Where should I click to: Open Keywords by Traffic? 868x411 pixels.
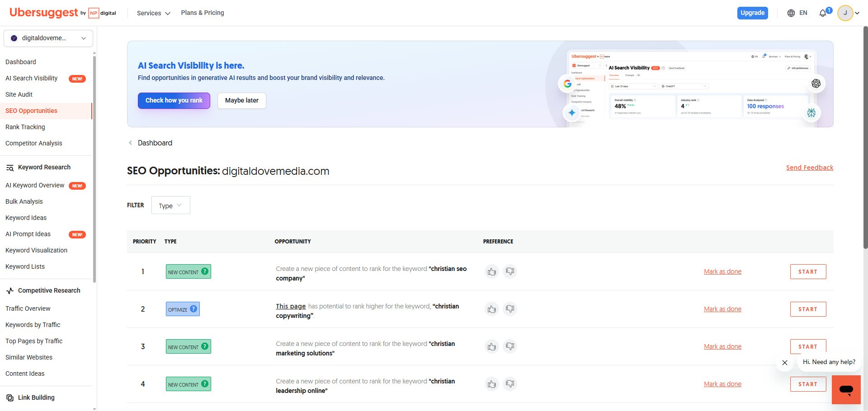coord(33,325)
